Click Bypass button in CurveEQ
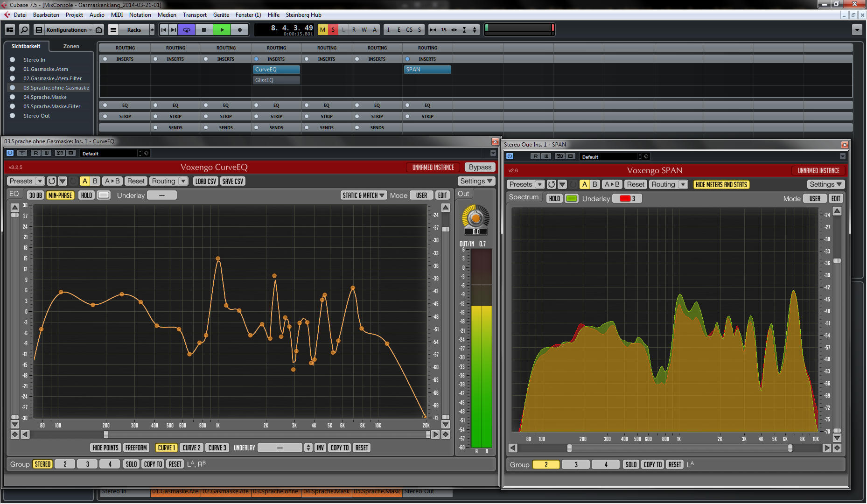The width and height of the screenshot is (867, 504). (x=480, y=167)
